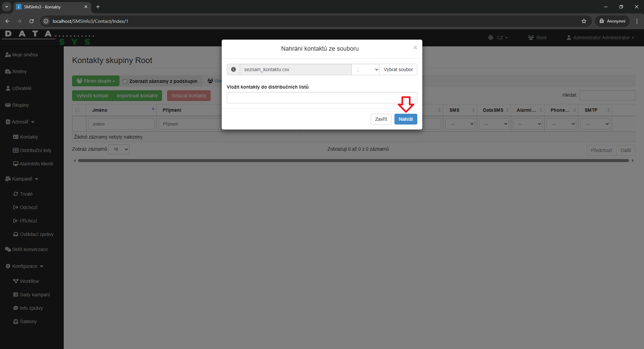Focus the distribution lists input field

(x=322, y=98)
